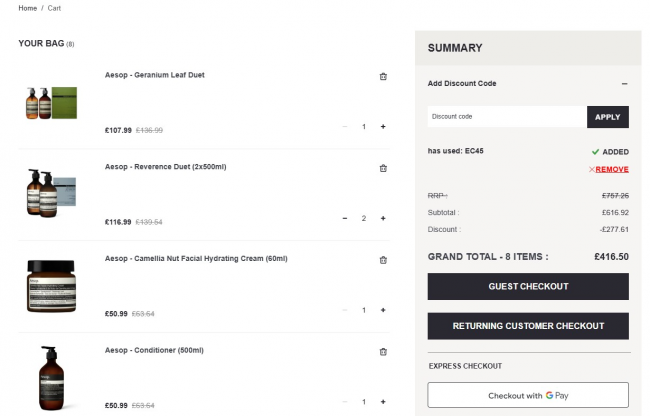Decrease Camellia Nut Cream quantity with minus

click(345, 310)
